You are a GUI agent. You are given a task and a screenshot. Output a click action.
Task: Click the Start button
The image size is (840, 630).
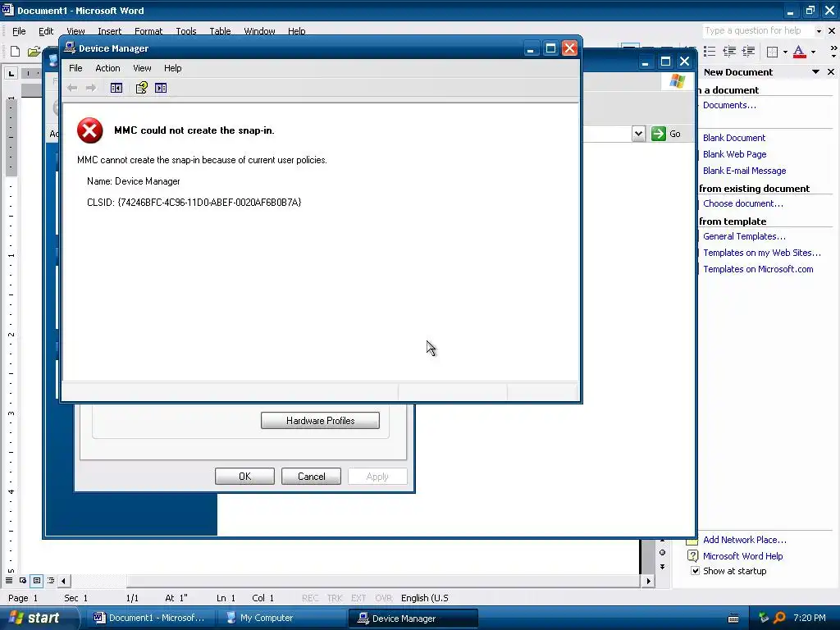click(38, 619)
